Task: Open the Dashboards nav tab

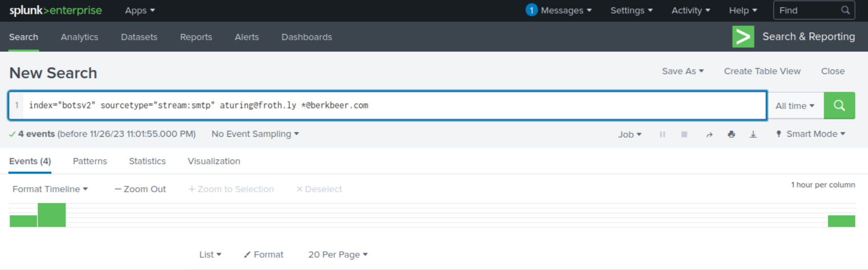Action: (307, 37)
